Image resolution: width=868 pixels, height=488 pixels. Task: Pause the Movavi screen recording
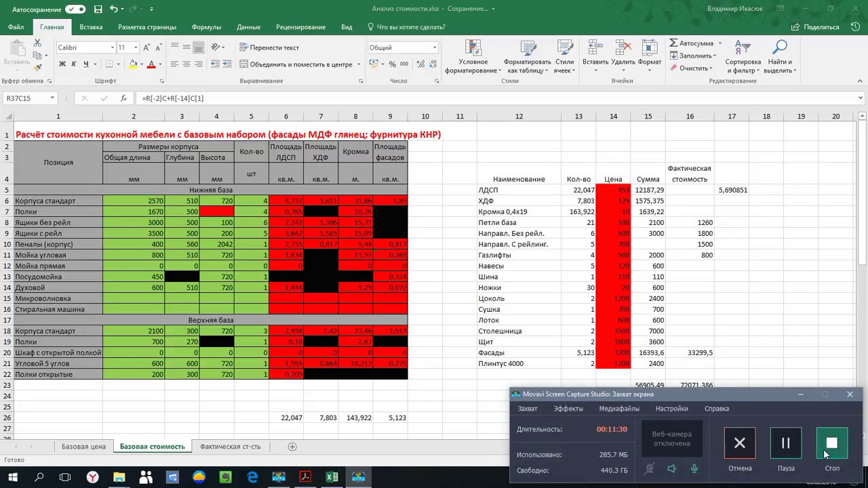[785, 443]
